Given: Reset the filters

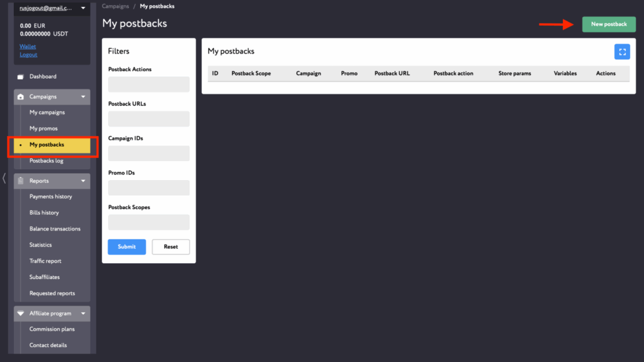Looking at the screenshot, I should pyautogui.click(x=170, y=247).
